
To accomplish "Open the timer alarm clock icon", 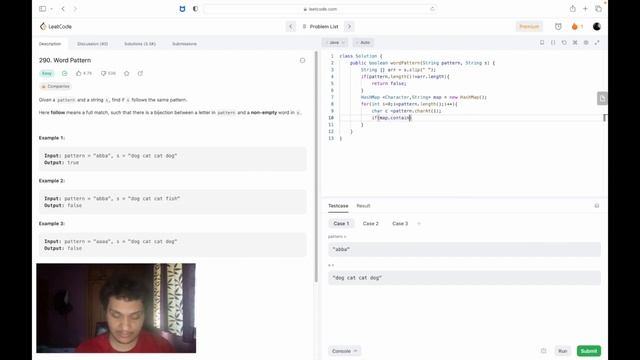I will [x=558, y=27].
